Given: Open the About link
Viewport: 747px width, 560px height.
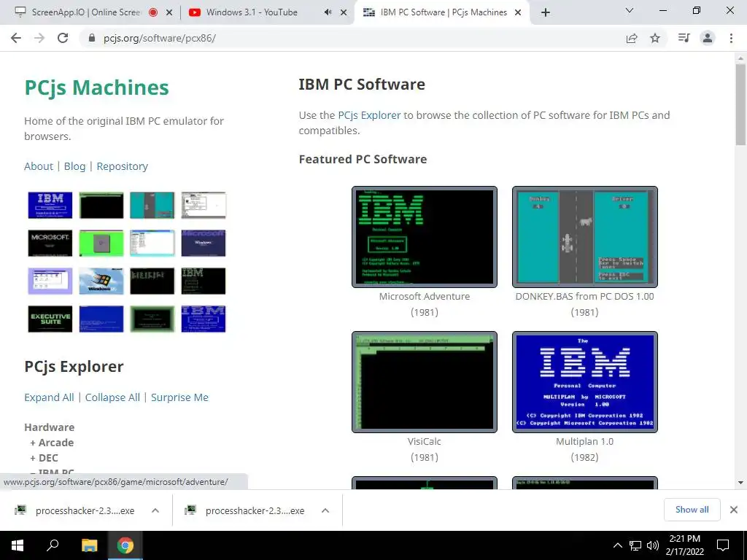Looking at the screenshot, I should click(39, 166).
